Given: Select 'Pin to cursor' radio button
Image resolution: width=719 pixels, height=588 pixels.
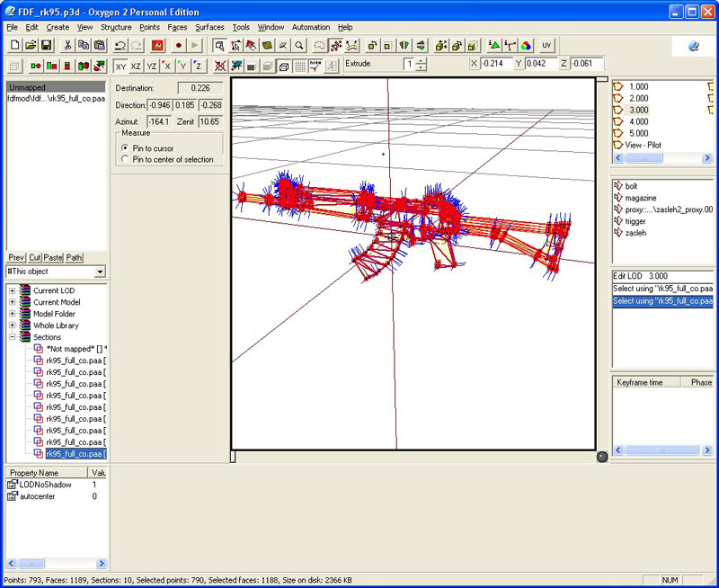Looking at the screenshot, I should click(125, 147).
